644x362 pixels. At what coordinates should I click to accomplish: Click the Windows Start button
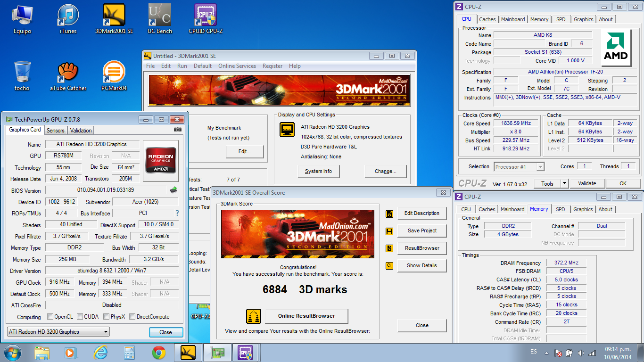pos(13,353)
